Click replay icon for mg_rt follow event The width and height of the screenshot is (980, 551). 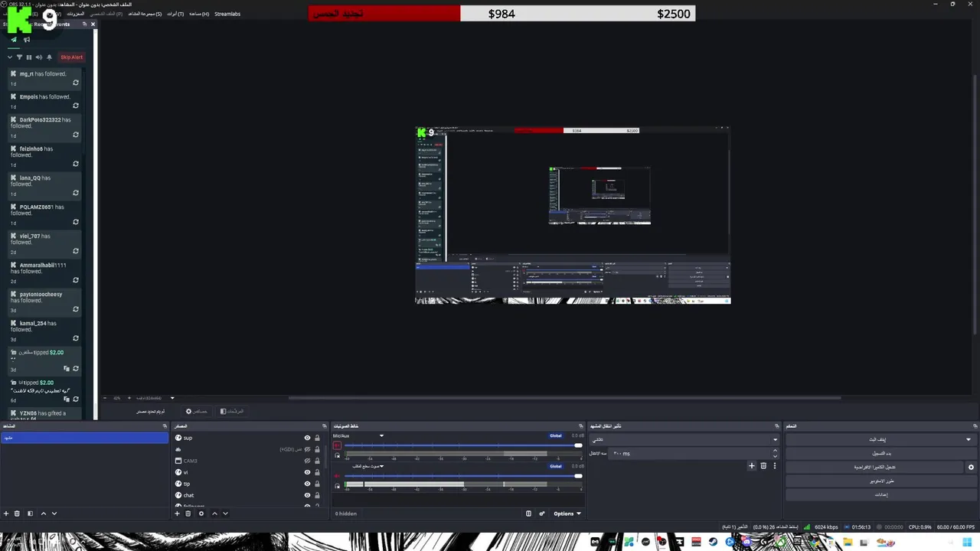pos(76,83)
